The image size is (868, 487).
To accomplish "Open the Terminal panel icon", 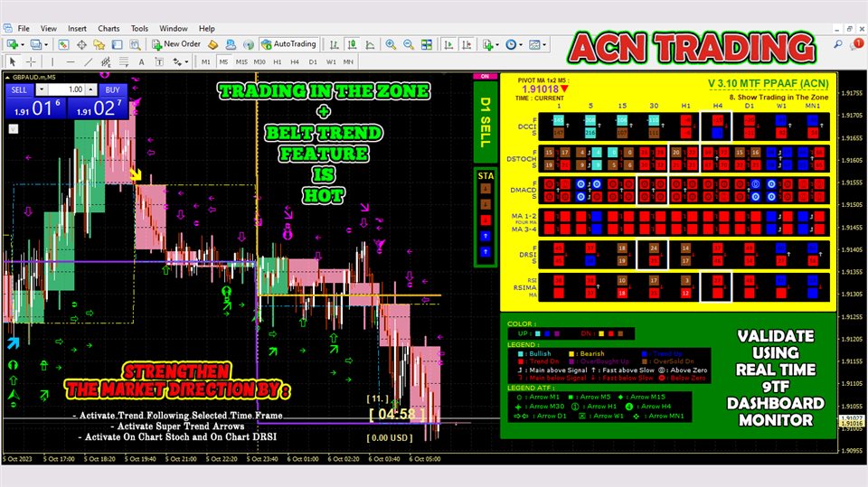I will pyautogui.click(x=117, y=44).
